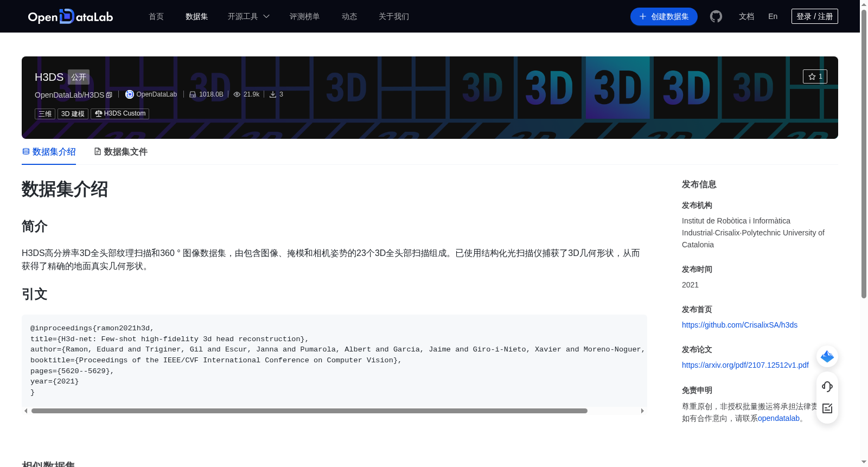This screenshot has height=467, width=868.
Task: Click the page vertical scrollbar thumb
Action: tap(864, 153)
